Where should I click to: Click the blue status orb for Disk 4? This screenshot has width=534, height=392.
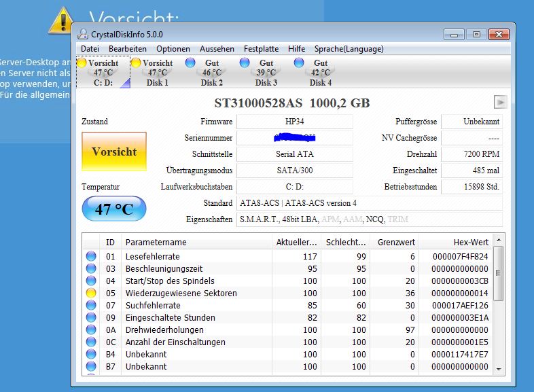(299, 63)
